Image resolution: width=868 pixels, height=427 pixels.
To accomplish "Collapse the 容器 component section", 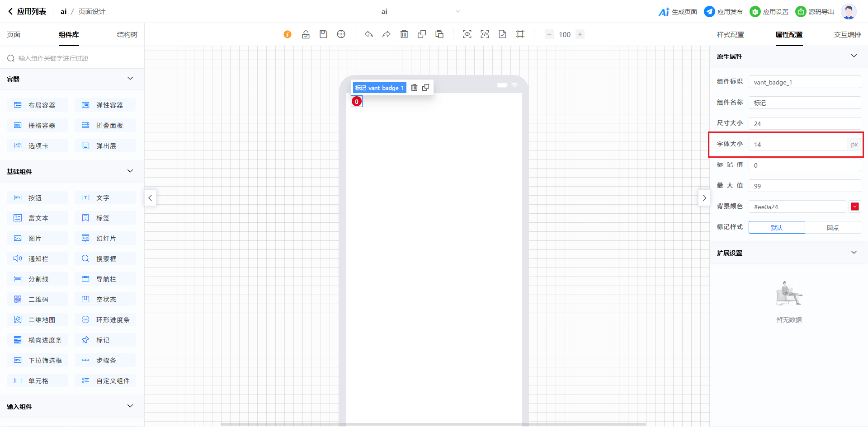I will tap(130, 79).
